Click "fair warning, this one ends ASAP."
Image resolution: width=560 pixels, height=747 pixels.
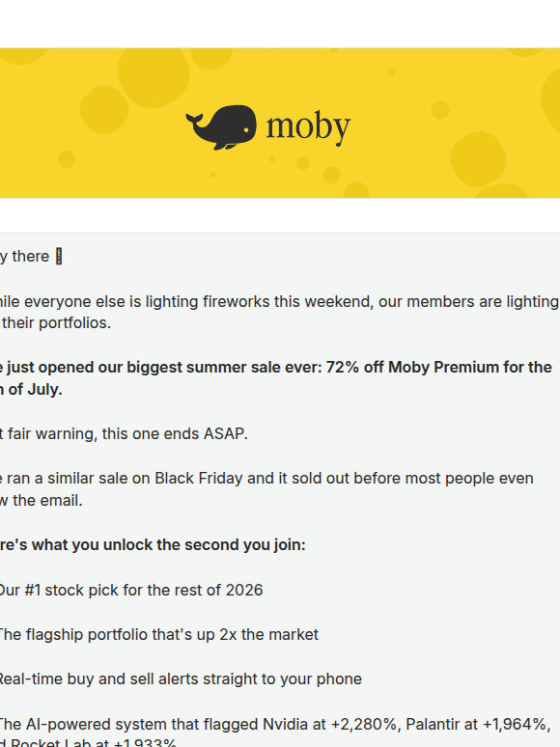(127, 434)
